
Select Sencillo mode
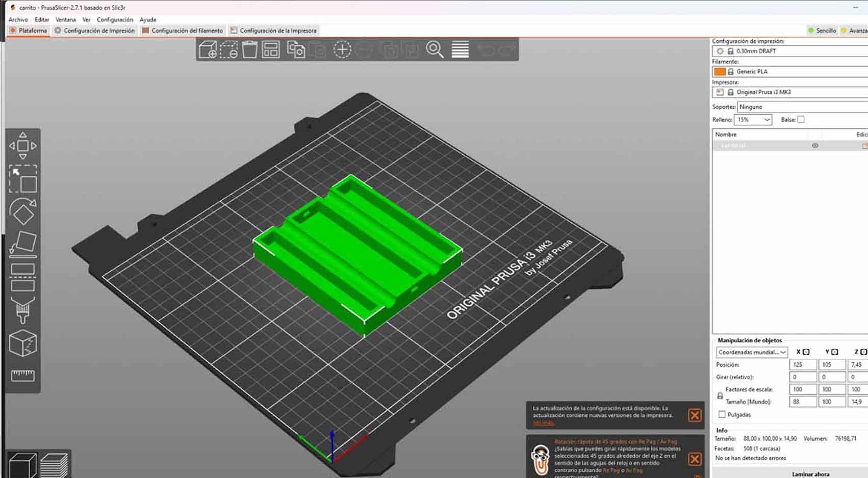click(822, 31)
